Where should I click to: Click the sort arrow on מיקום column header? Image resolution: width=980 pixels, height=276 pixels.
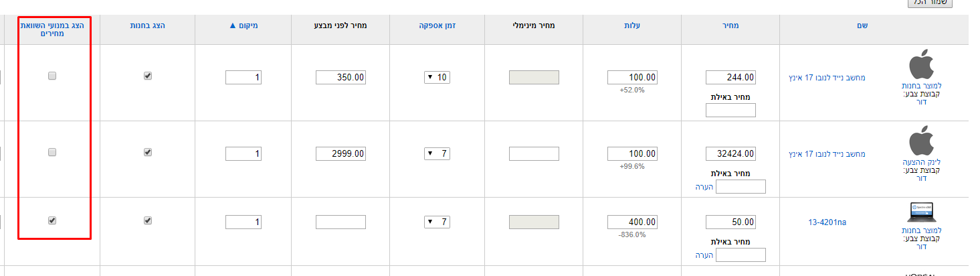tap(233, 25)
